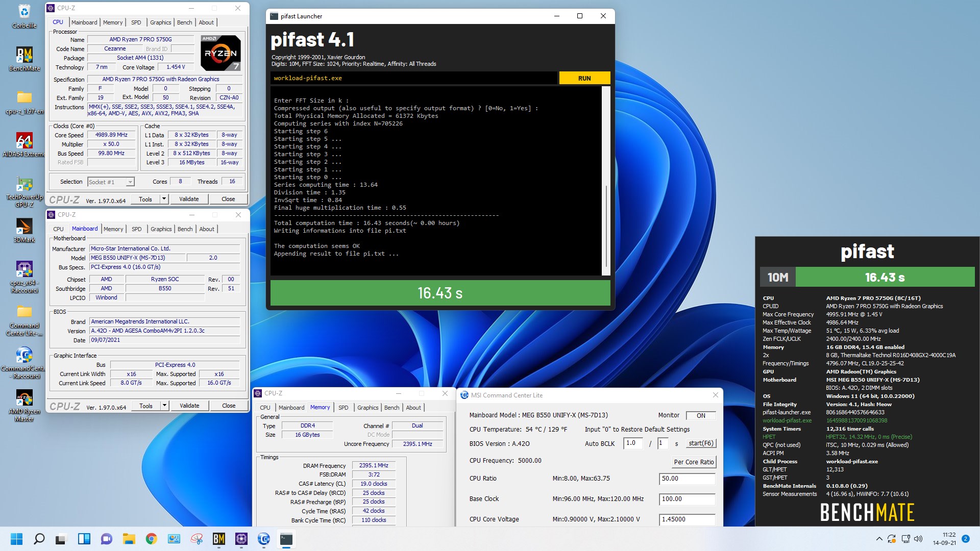Viewport: 980px width, 551px height.
Task: Click the Base Clock field showing 100.00
Action: point(687,499)
